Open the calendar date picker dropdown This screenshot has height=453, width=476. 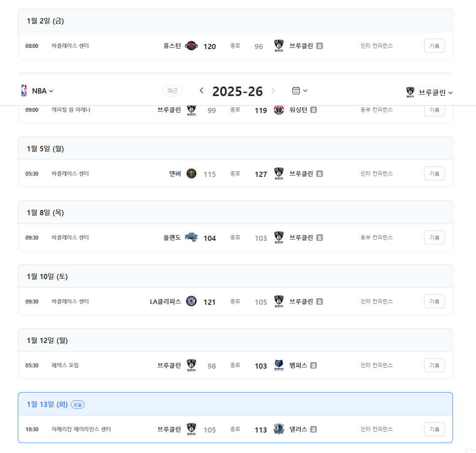[300, 90]
